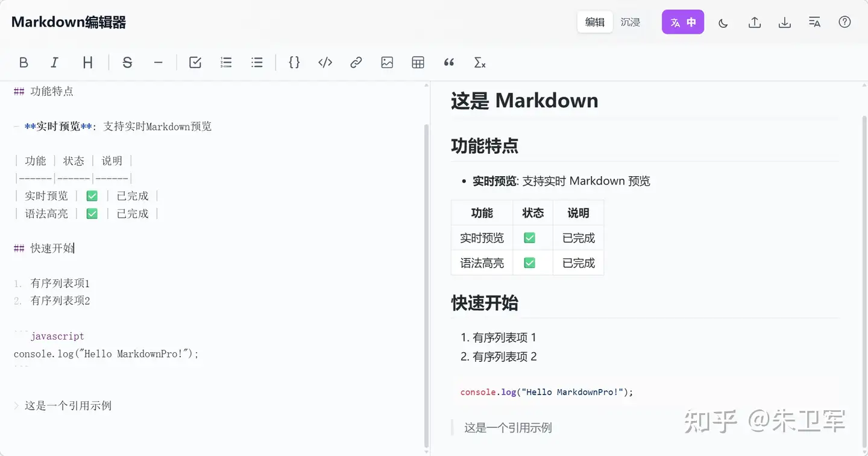Image resolution: width=868 pixels, height=456 pixels.
Task: Insert a hyperlink
Action: pyautogui.click(x=356, y=62)
